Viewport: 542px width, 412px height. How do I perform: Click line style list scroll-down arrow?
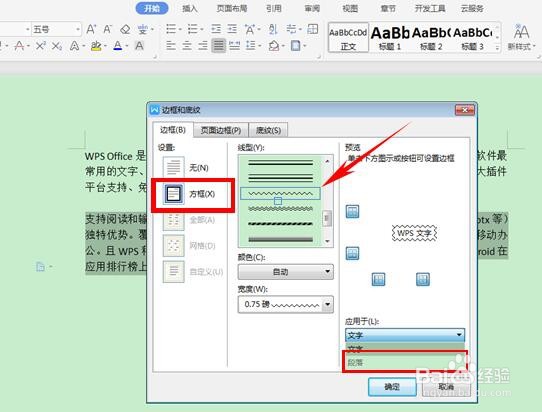[327, 241]
